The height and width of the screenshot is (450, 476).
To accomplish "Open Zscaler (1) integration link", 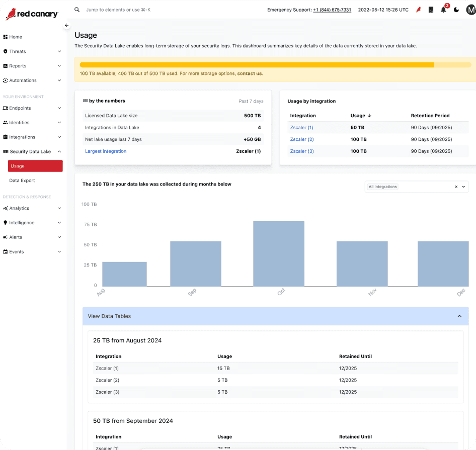I will tap(301, 127).
